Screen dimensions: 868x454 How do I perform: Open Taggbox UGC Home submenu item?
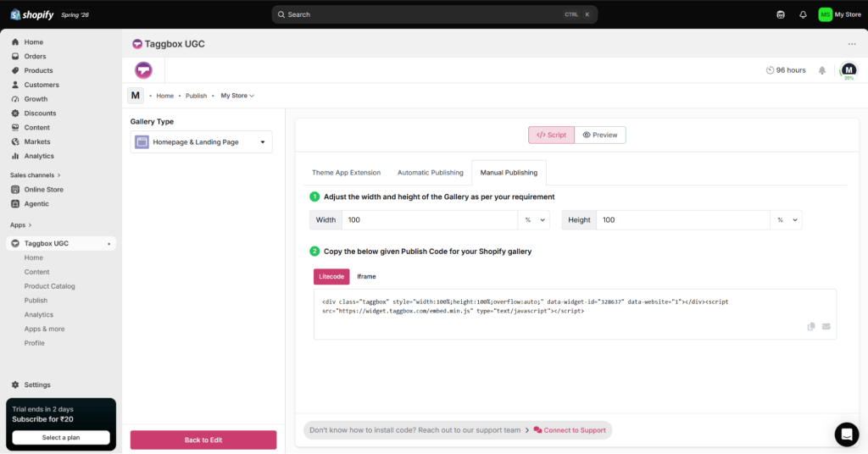pos(33,257)
